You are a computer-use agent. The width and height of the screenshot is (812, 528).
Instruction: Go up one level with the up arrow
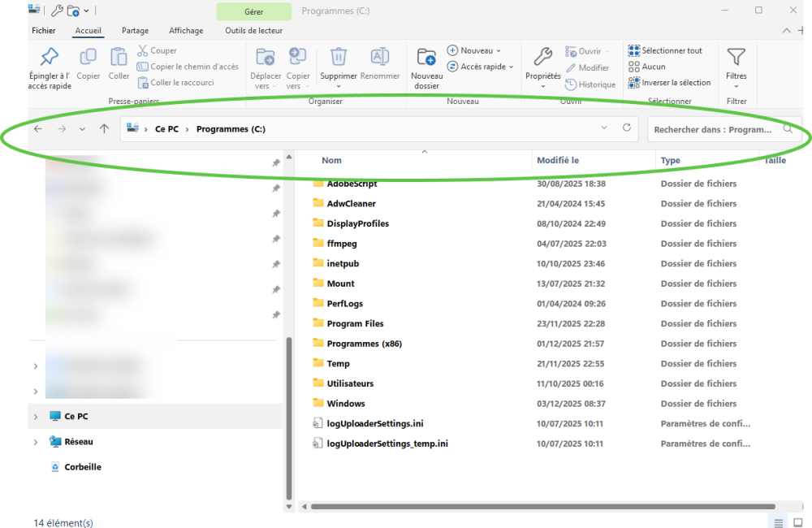pyautogui.click(x=104, y=129)
